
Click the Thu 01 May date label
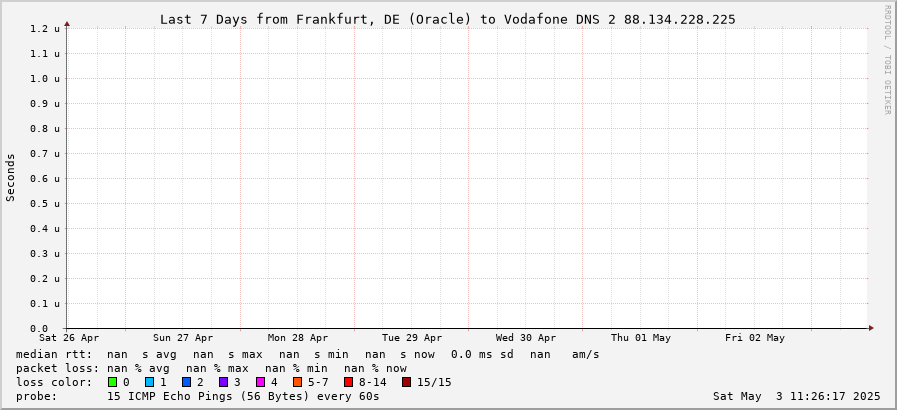tap(641, 338)
